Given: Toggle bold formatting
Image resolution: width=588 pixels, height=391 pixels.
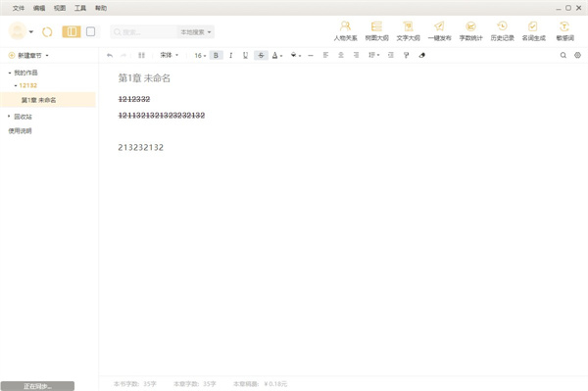Looking at the screenshot, I should click(x=216, y=56).
